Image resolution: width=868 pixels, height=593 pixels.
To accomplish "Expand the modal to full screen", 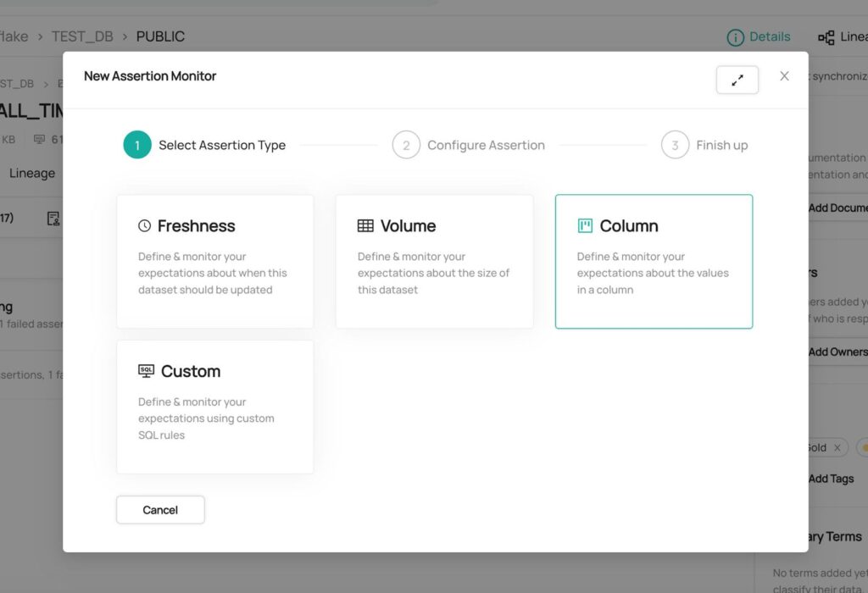I will (x=737, y=80).
